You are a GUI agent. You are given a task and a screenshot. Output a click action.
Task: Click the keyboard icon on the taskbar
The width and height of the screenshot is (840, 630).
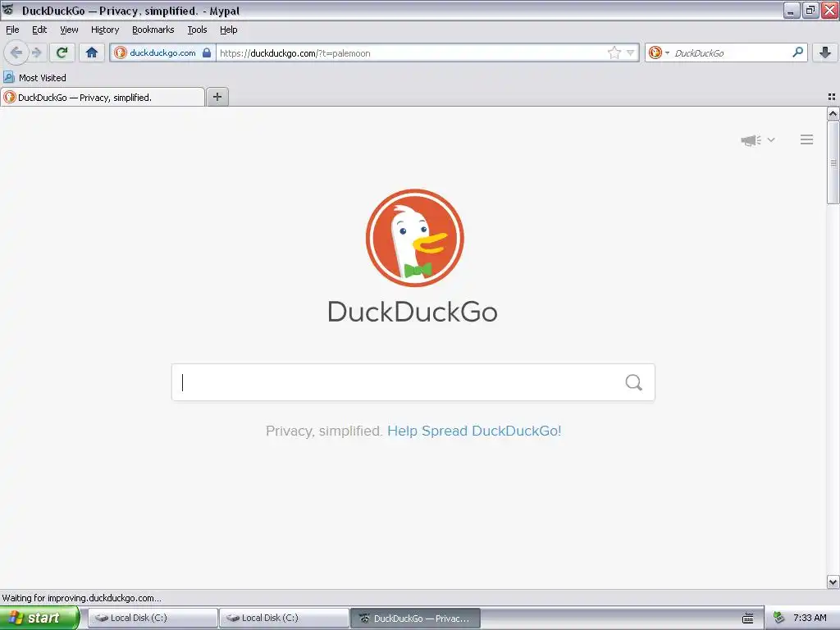coord(748,619)
